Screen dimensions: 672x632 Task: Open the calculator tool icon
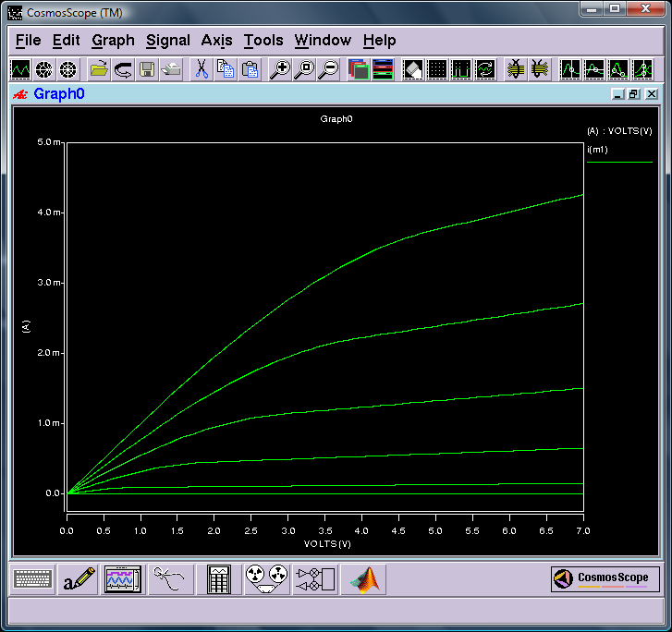[218, 579]
